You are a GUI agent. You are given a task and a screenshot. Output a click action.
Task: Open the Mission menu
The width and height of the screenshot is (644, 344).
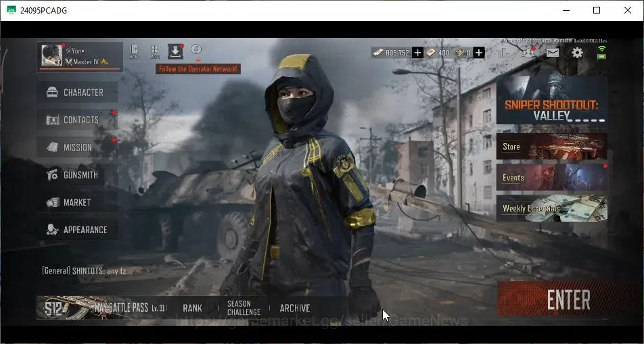coord(77,147)
